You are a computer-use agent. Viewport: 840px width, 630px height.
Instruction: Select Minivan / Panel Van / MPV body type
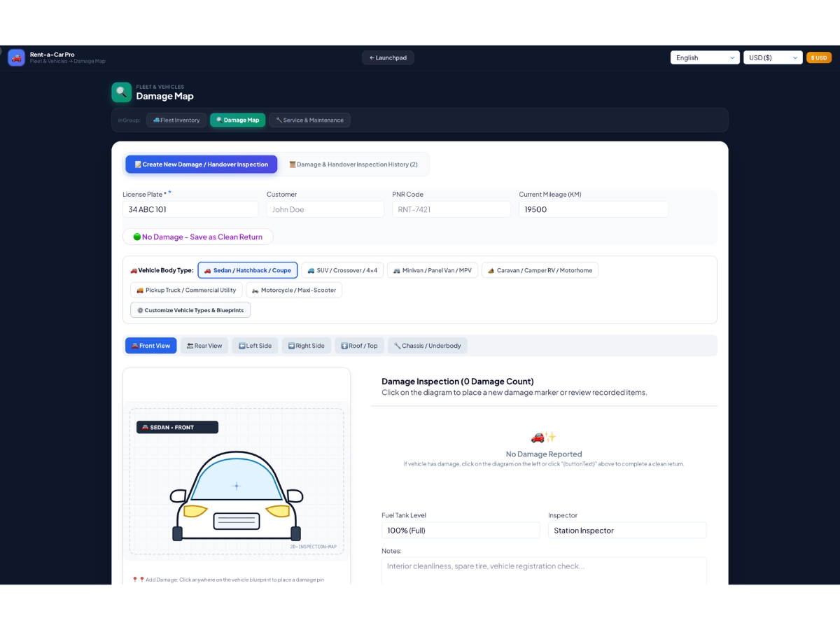coord(433,270)
